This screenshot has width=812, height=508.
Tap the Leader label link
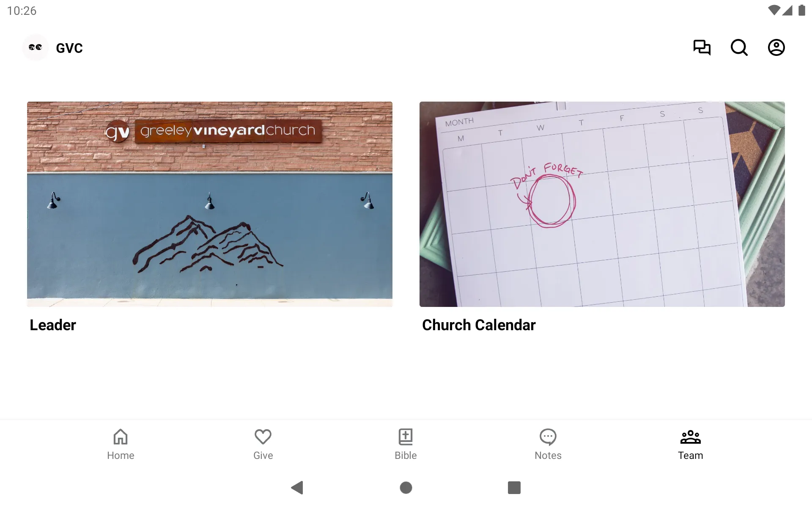pos(52,325)
